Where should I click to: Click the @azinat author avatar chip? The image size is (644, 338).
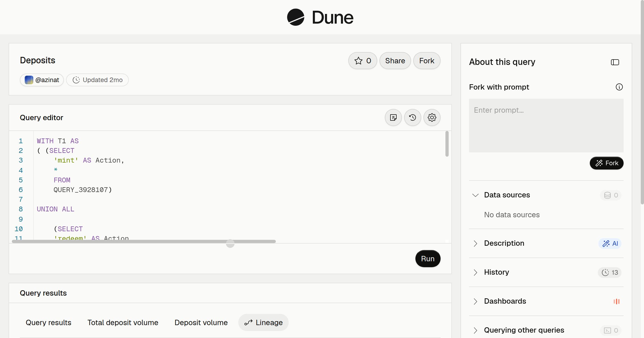pyautogui.click(x=42, y=80)
